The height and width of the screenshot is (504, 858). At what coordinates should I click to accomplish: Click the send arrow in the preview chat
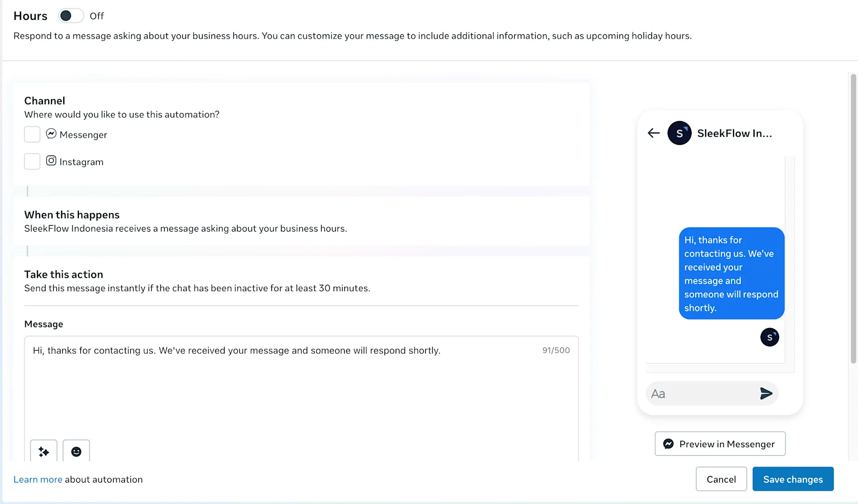click(766, 393)
